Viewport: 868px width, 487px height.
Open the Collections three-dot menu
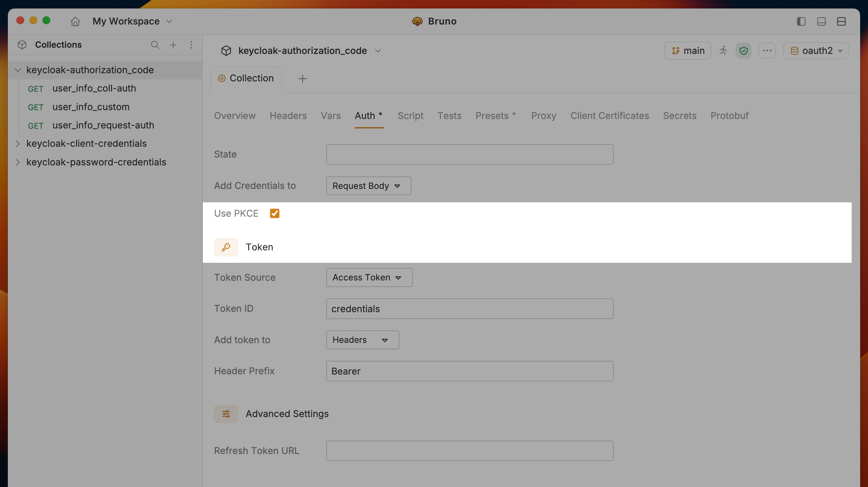click(x=191, y=45)
